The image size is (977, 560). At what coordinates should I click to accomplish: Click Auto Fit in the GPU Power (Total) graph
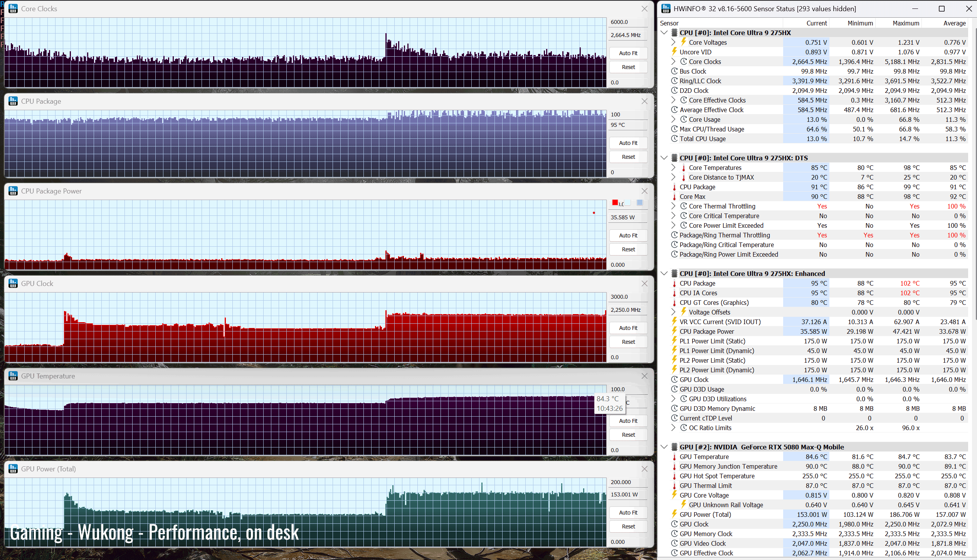click(x=628, y=513)
